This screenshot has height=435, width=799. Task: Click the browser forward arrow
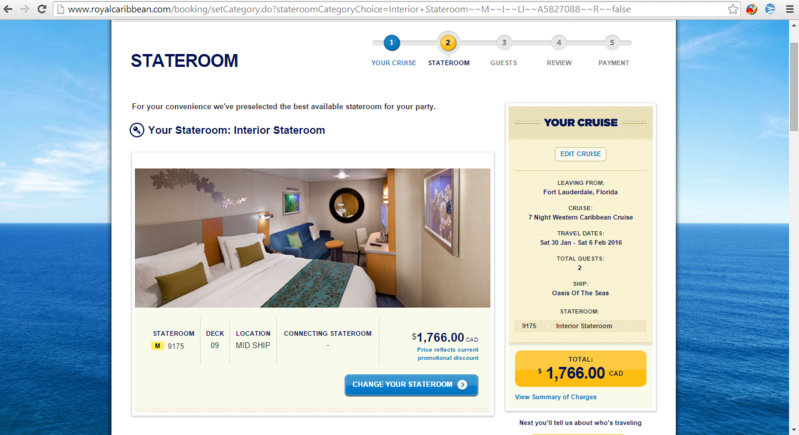(x=24, y=9)
